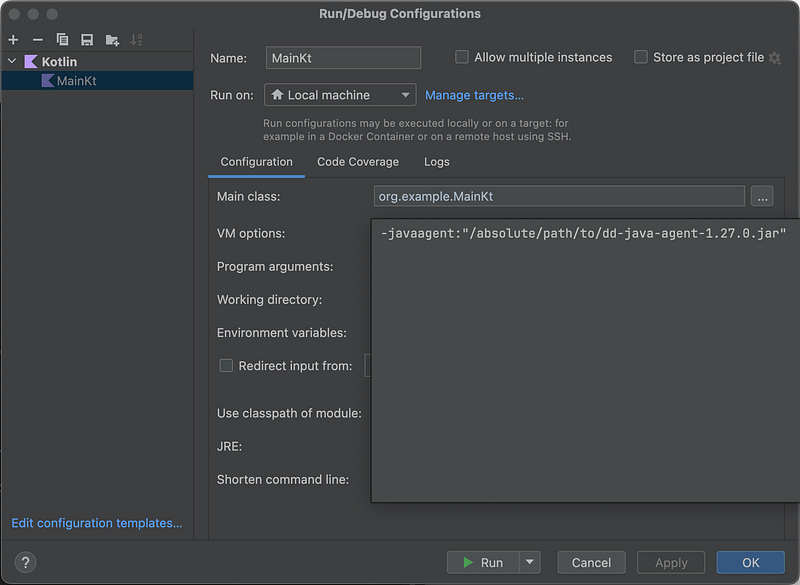Click the green Run play icon
The width and height of the screenshot is (800, 585).
(468, 563)
